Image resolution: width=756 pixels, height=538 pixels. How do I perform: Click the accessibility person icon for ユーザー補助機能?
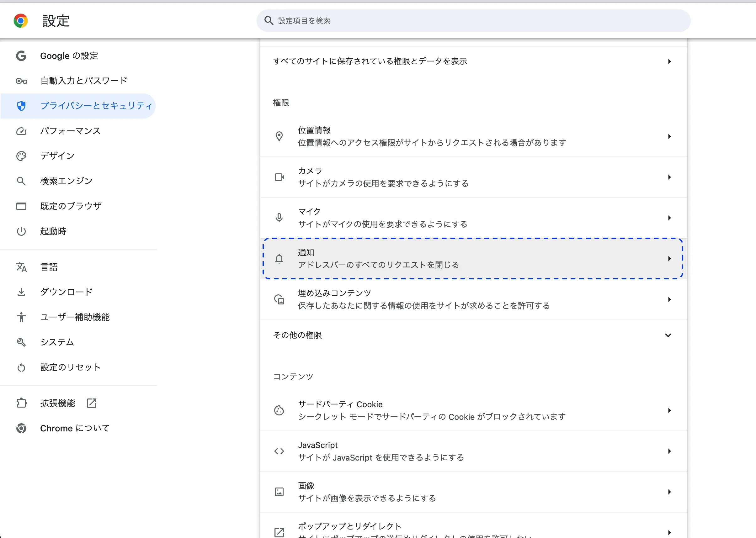pyautogui.click(x=21, y=317)
